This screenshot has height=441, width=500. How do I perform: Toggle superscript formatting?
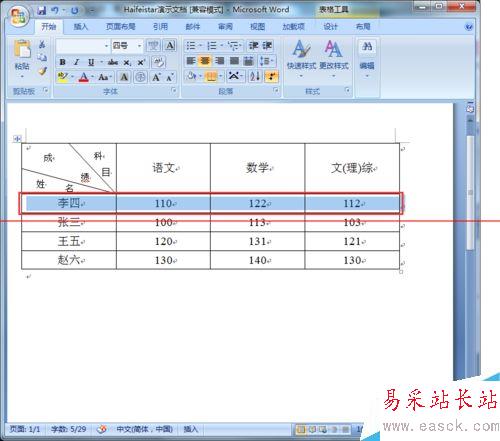141,62
